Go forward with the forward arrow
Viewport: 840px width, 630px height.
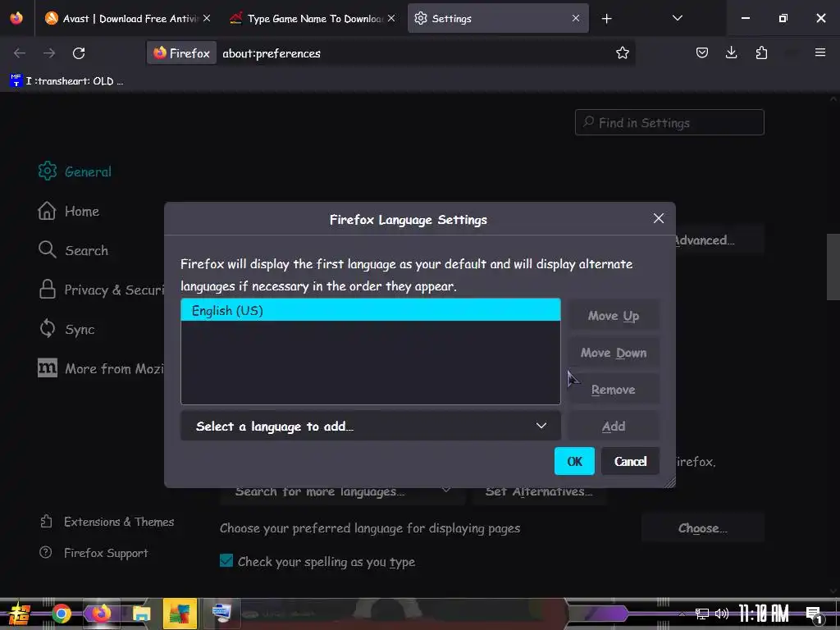49,53
